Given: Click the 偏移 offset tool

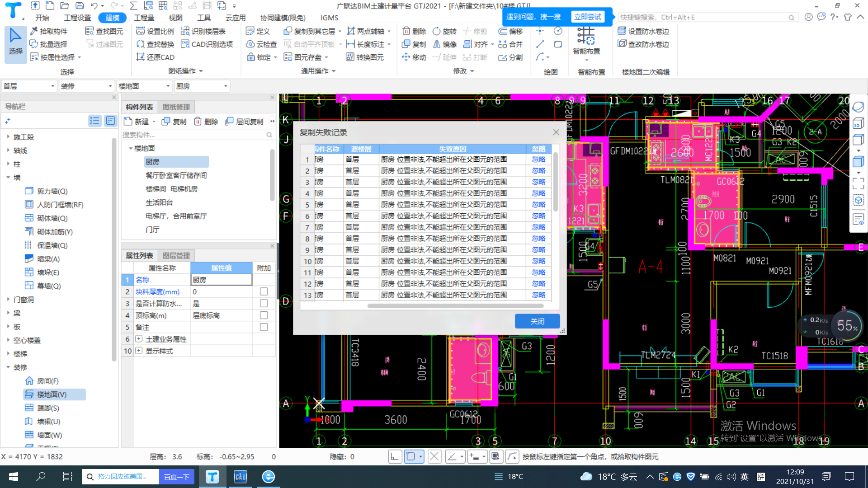Looking at the screenshot, I should 511,31.
